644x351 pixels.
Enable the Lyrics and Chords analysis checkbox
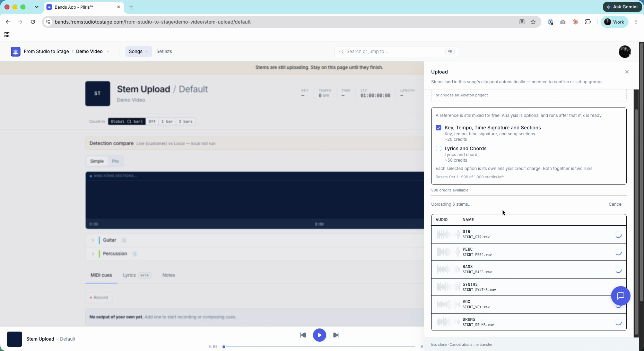(x=438, y=148)
